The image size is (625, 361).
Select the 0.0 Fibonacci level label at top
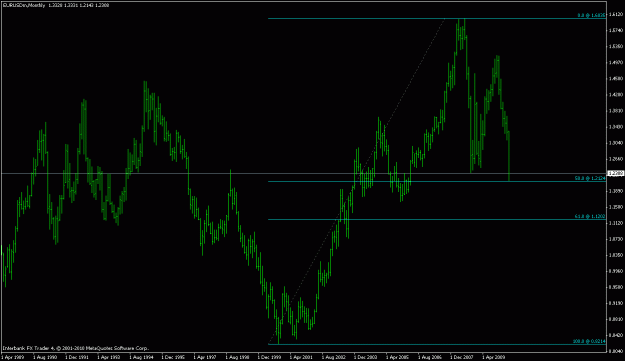pos(592,15)
